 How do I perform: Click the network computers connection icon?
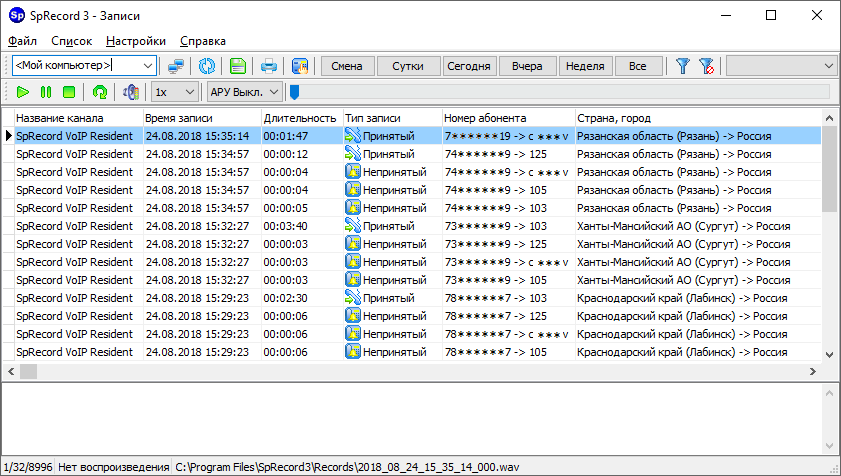click(176, 66)
